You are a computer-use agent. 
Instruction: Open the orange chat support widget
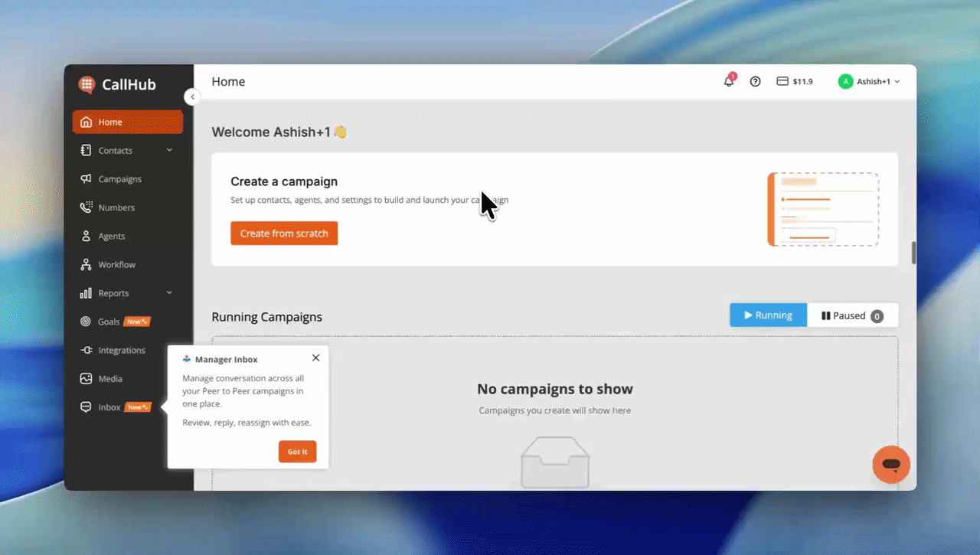[891, 465]
